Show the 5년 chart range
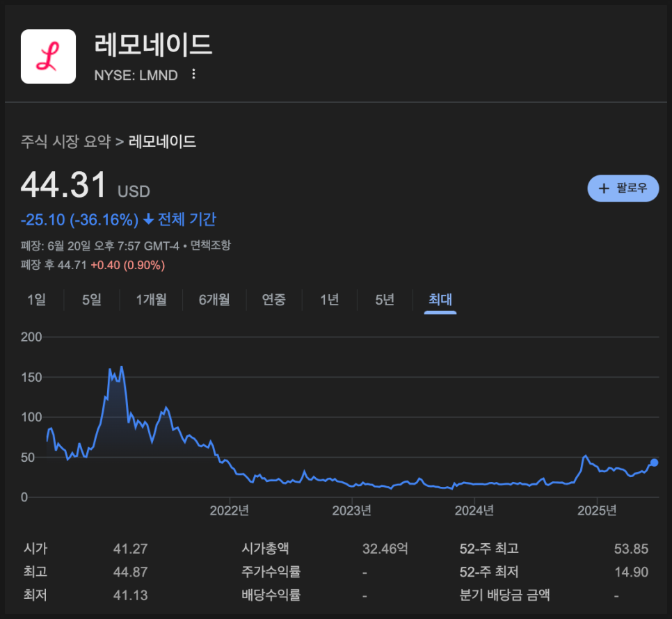 385,300
